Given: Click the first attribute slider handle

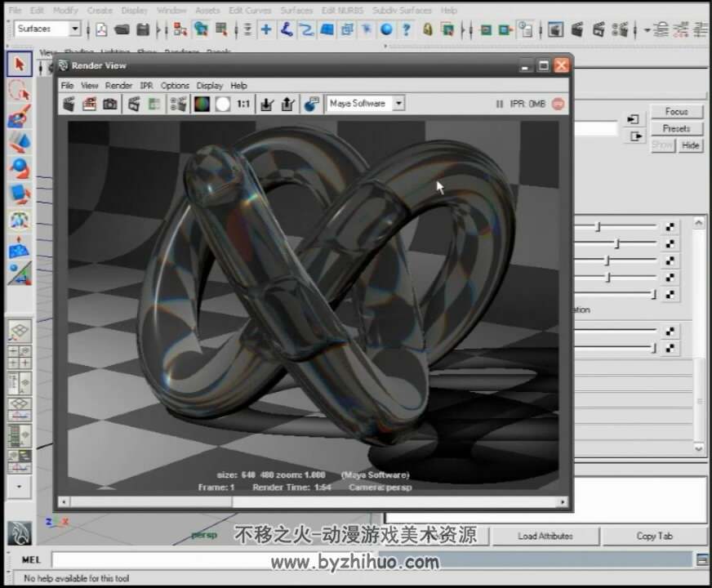Looking at the screenshot, I should (599, 226).
